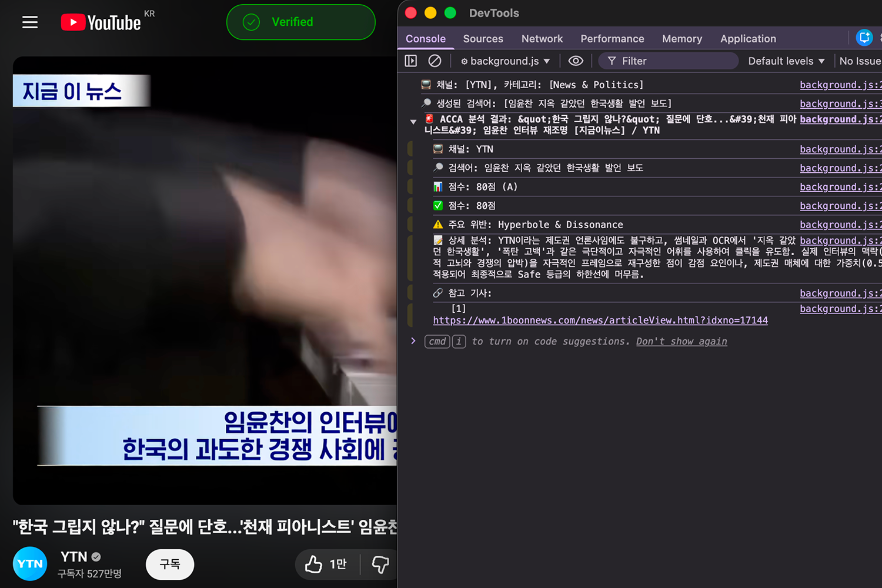
Task: Select the 주요 위반: Hyperbole & Dissonance text
Action: click(535, 225)
